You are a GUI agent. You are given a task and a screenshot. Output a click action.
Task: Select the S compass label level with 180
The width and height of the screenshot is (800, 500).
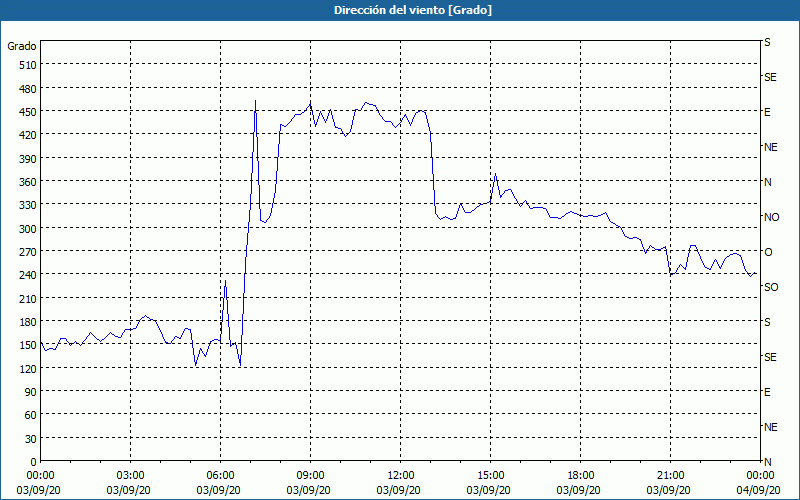point(767,322)
